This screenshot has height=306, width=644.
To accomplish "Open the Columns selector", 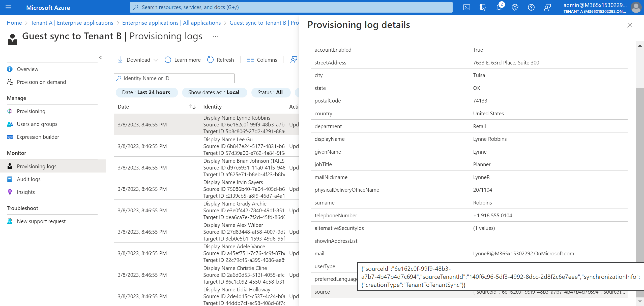I will click(x=262, y=60).
